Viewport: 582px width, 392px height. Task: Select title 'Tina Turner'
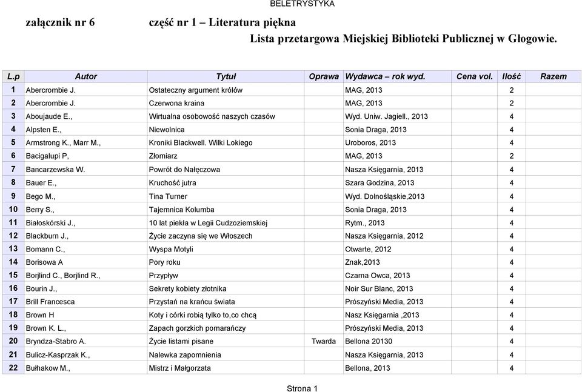(x=168, y=196)
